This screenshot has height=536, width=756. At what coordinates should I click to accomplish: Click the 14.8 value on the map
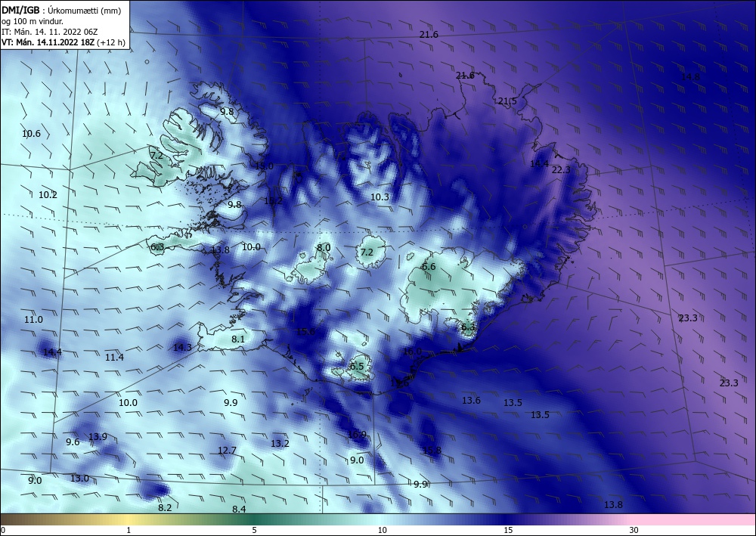pyautogui.click(x=690, y=76)
